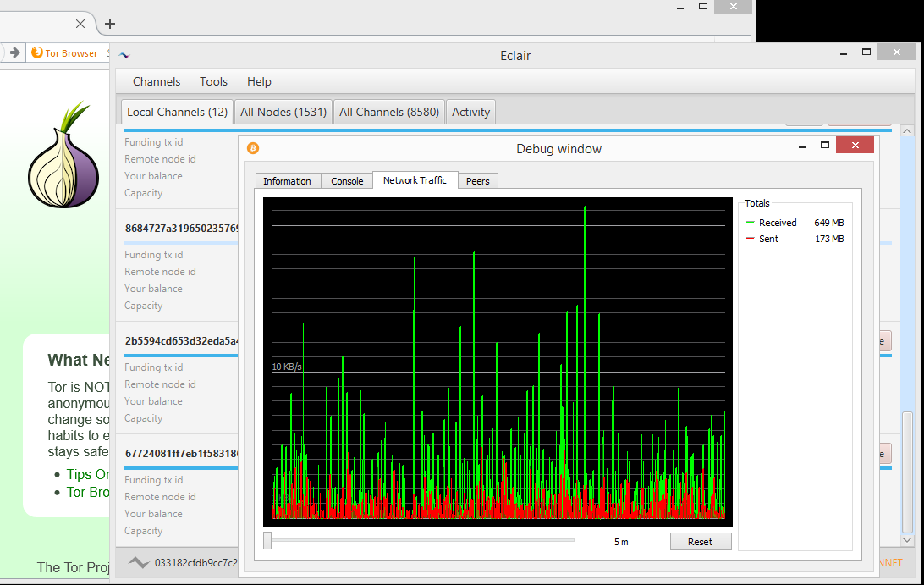The width and height of the screenshot is (924, 585).
Task: Close the current browser tab
Action: pos(80,24)
